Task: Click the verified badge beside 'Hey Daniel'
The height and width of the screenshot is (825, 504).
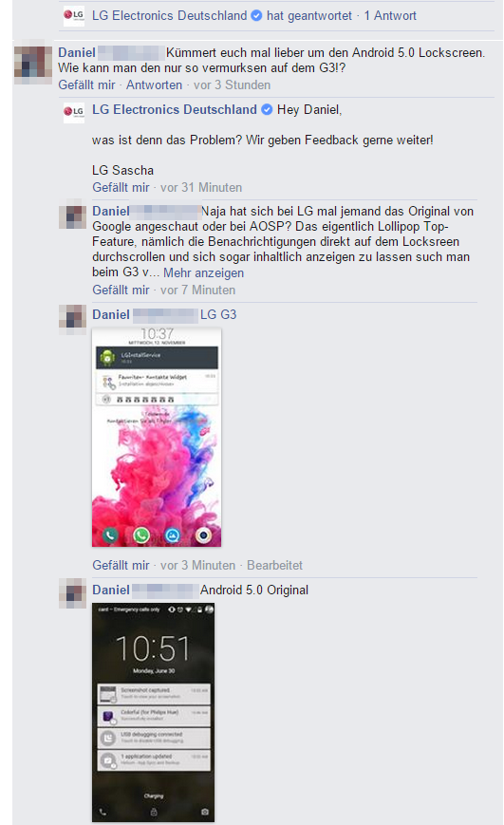Action: click(x=268, y=109)
